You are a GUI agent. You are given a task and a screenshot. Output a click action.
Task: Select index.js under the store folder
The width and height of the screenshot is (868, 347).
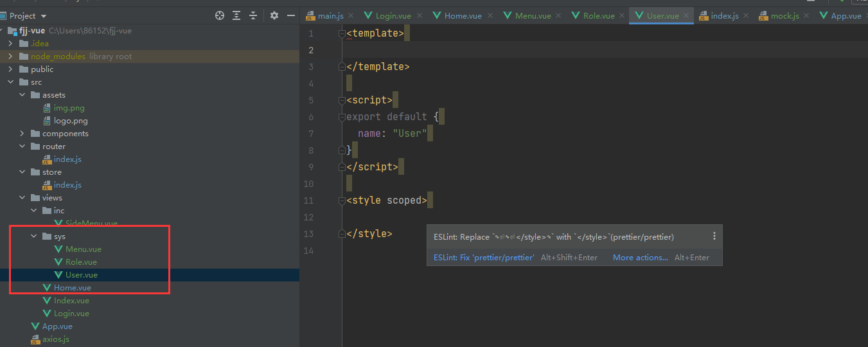(67, 184)
